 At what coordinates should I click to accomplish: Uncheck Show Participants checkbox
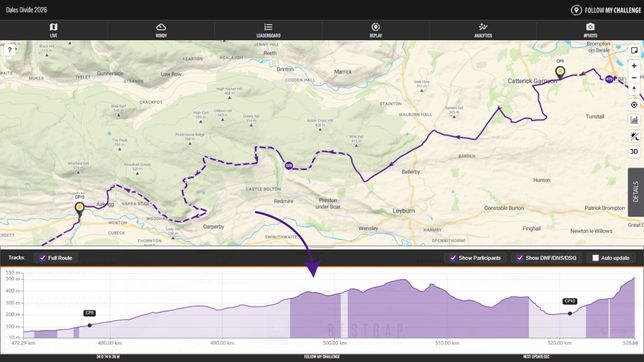453,258
